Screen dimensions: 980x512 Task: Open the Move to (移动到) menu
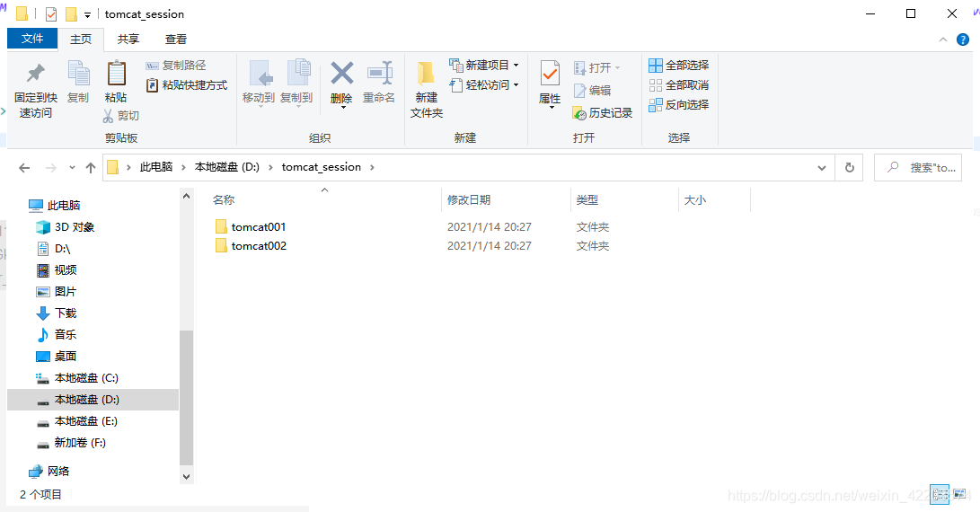click(259, 84)
